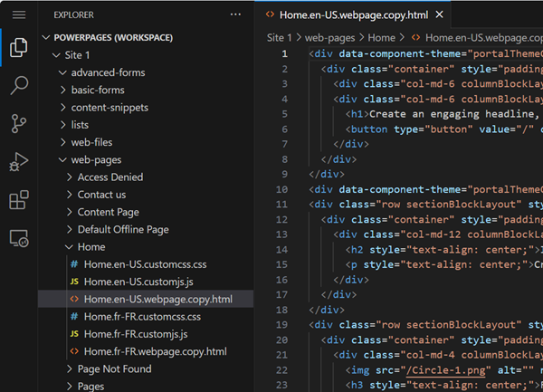Click line number 10 in the gutter
The width and height of the screenshot is (543, 392).
pos(282,189)
